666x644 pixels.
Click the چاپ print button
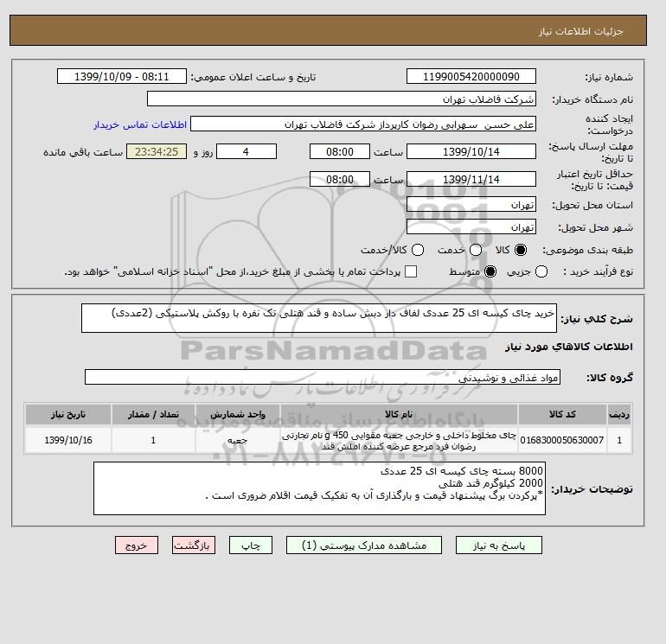(251, 545)
